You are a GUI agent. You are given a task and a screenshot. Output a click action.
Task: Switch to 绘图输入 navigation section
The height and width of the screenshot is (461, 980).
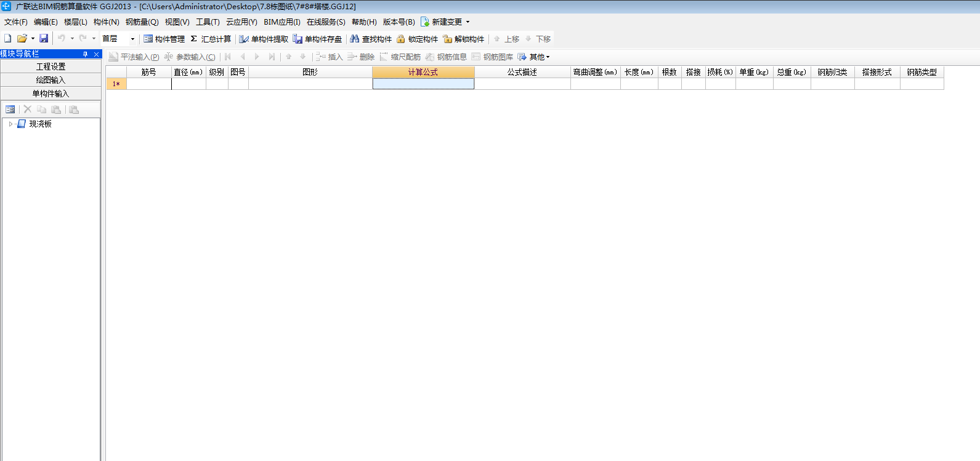pyautogui.click(x=51, y=80)
